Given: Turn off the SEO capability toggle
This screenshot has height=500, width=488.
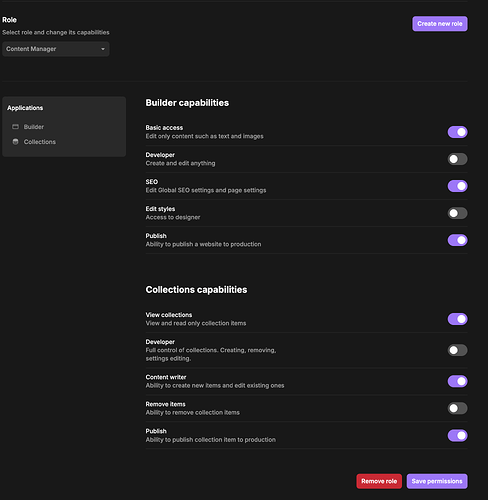Looking at the screenshot, I should pyautogui.click(x=457, y=186).
